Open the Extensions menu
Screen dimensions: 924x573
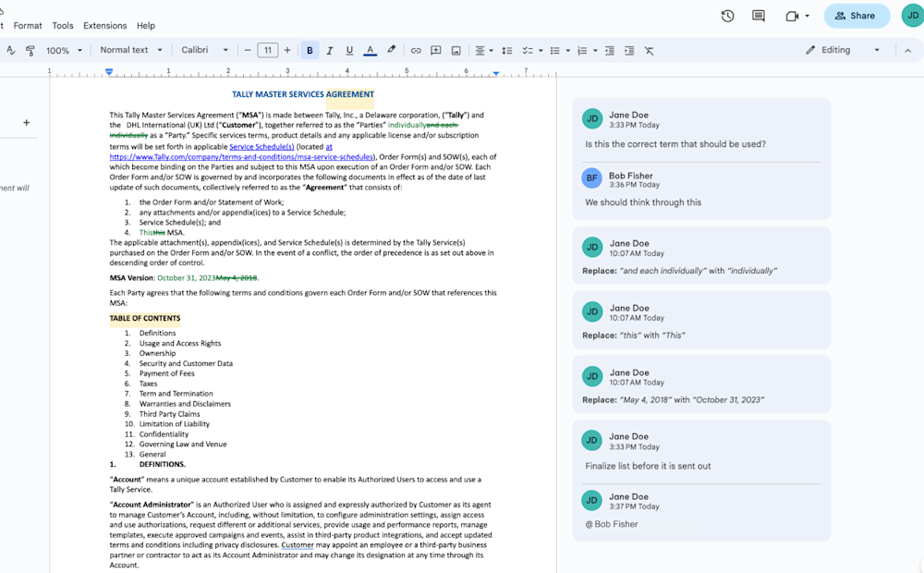click(104, 25)
